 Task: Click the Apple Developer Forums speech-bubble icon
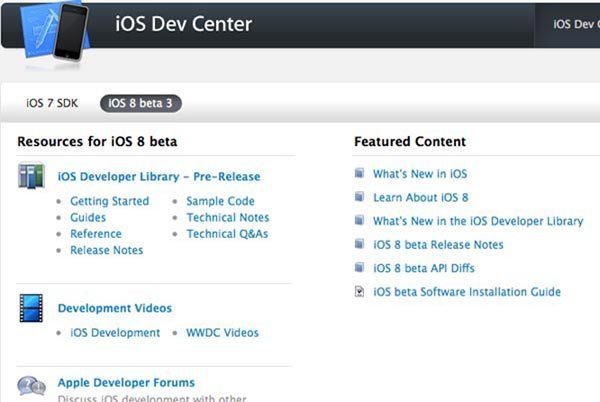point(31,386)
